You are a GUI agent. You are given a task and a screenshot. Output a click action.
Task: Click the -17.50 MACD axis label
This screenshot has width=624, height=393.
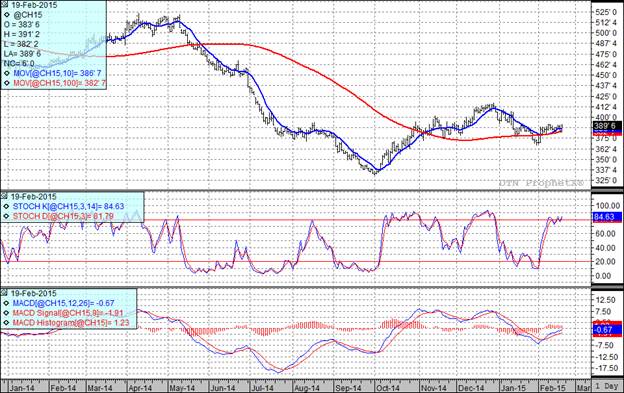606,368
